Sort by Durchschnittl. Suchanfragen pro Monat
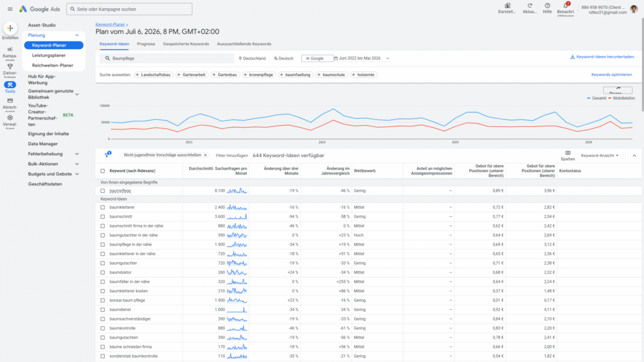The height and width of the screenshot is (362, 644). tap(218, 171)
